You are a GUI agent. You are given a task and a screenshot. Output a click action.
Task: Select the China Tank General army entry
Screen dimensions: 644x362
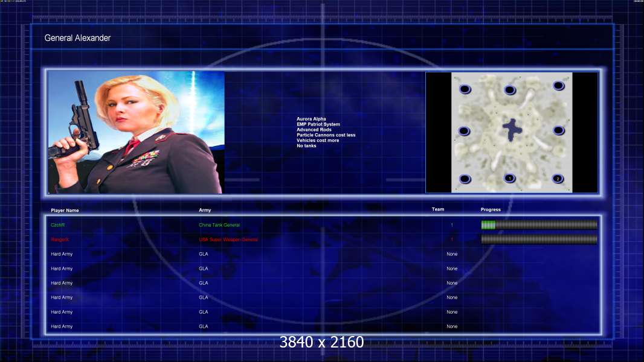coord(219,225)
